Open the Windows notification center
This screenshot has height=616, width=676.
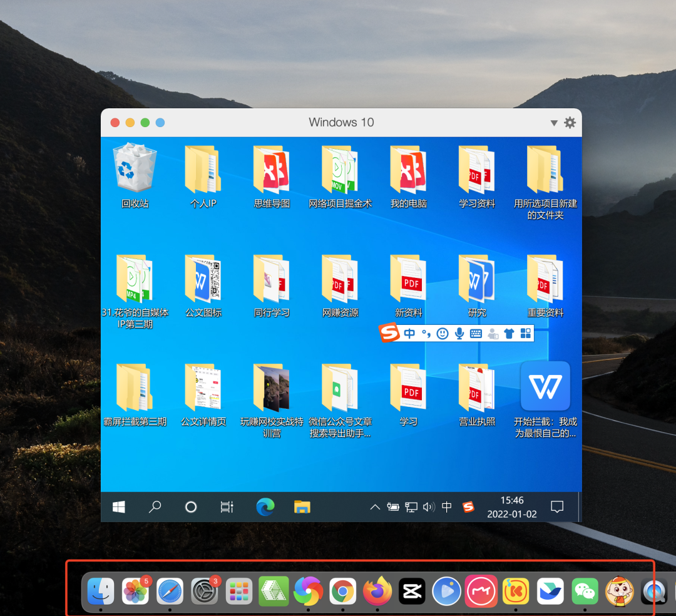pyautogui.click(x=557, y=507)
